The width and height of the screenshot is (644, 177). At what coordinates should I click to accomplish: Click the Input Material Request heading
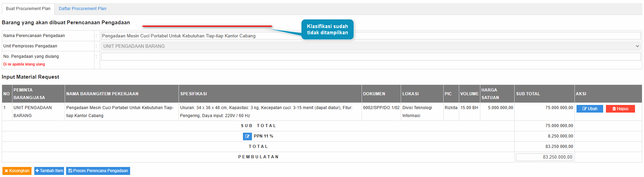30,77
